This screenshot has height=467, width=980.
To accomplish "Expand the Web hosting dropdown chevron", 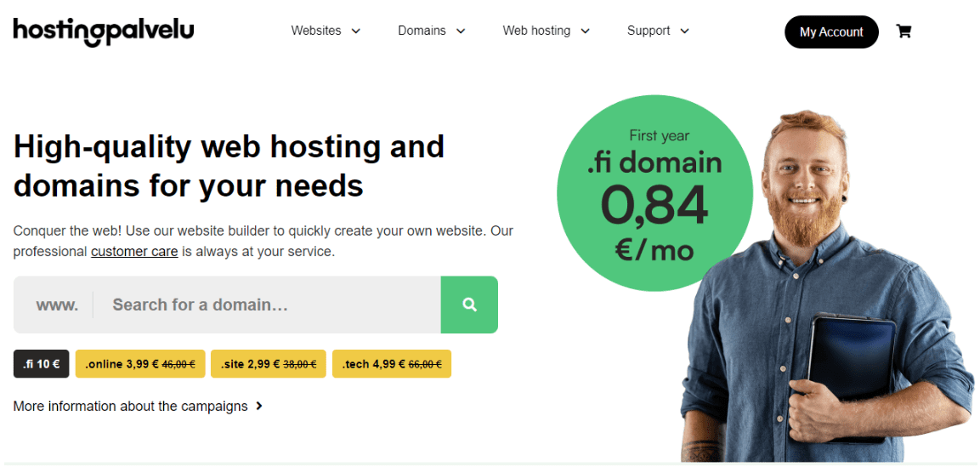I will coord(585,31).
